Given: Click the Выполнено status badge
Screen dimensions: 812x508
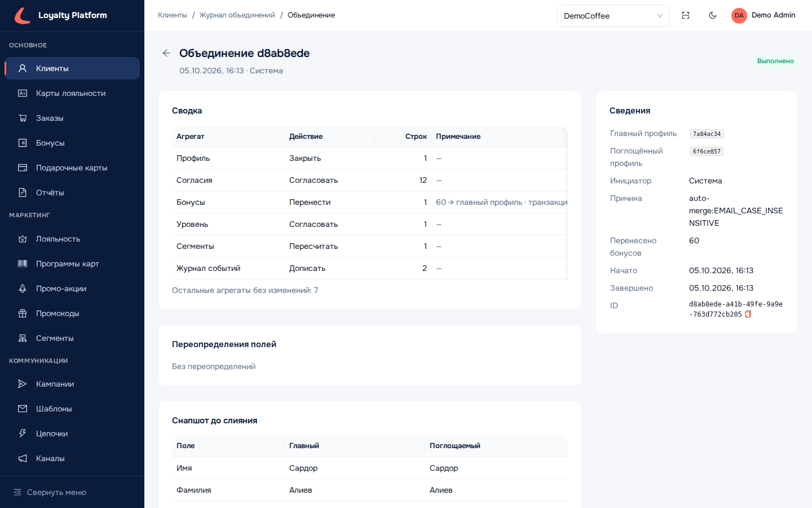Looking at the screenshot, I should pos(775,61).
